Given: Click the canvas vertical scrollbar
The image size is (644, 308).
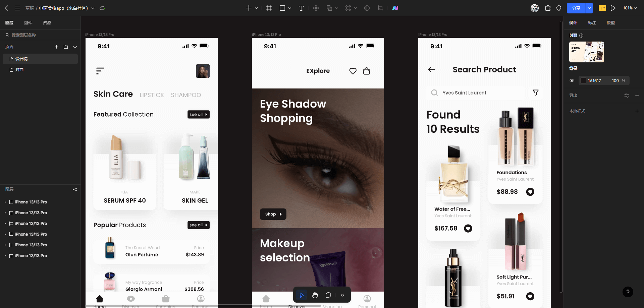Looking at the screenshot, I should tap(561, 157).
